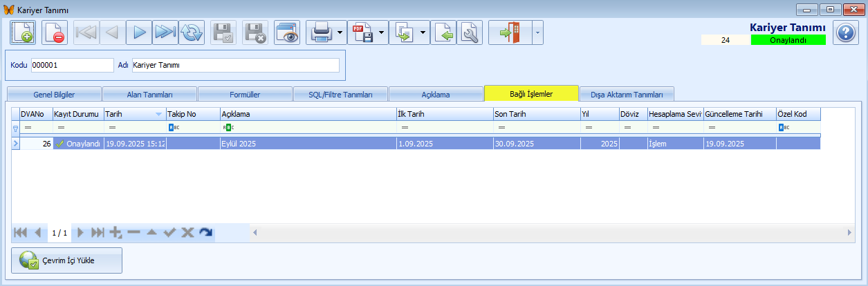868x286 pixels.
Task: Open the dropdown arrow beside the exit door
Action: 536,32
